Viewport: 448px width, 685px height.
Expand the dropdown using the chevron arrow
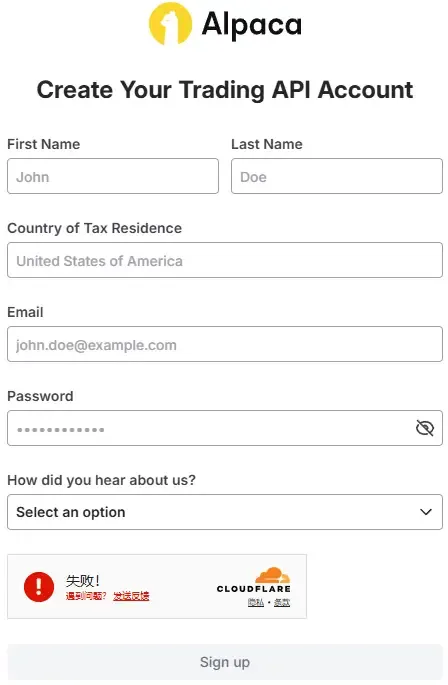(426, 512)
